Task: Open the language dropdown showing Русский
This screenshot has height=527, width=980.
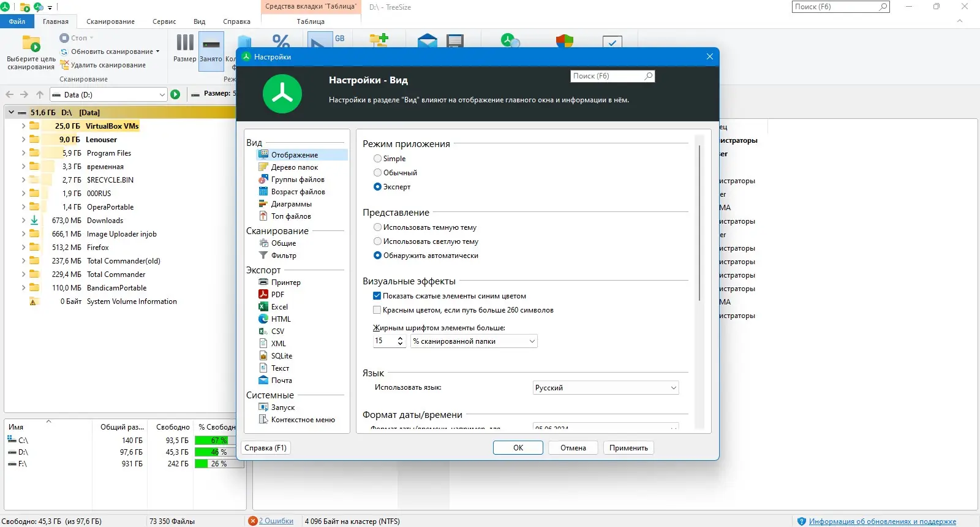Action: coord(606,387)
